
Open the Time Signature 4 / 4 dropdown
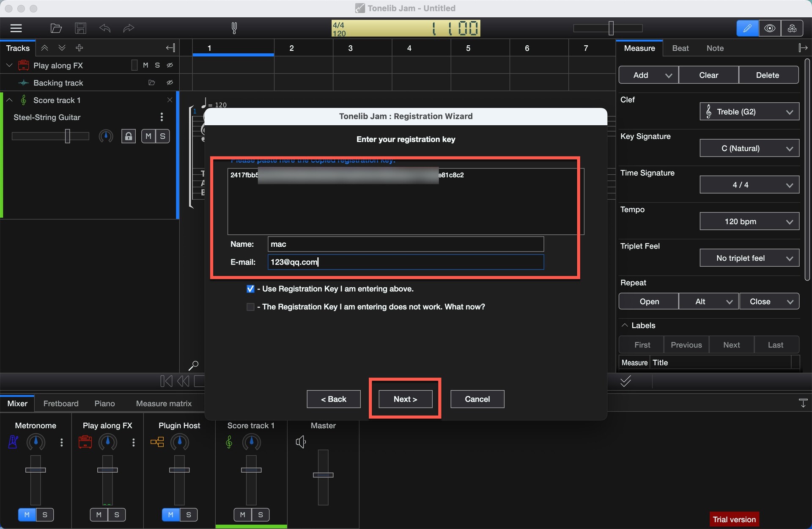[x=749, y=185]
